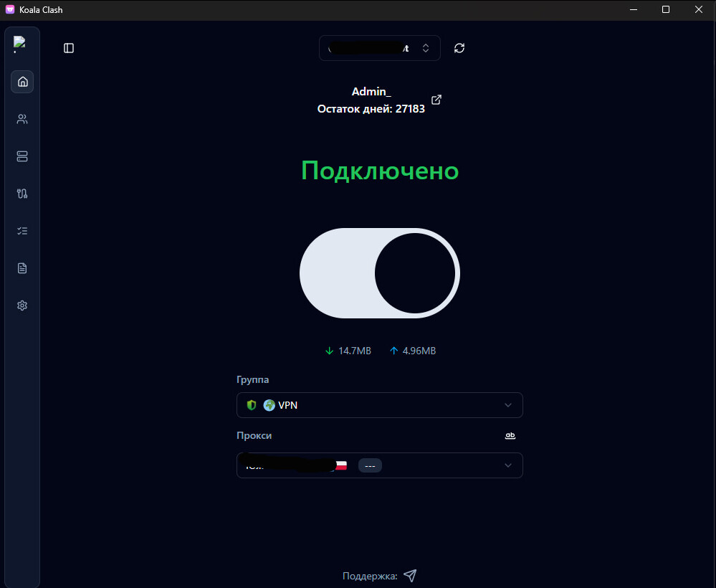Click the proxy latency badge showing dashes
Image resolution: width=716 pixels, height=588 pixels.
point(370,465)
